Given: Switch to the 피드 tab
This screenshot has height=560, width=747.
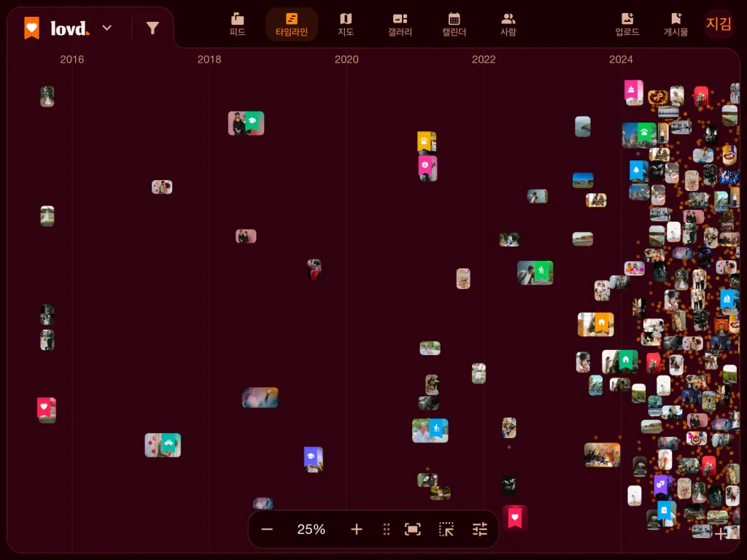Looking at the screenshot, I should click(x=237, y=25).
